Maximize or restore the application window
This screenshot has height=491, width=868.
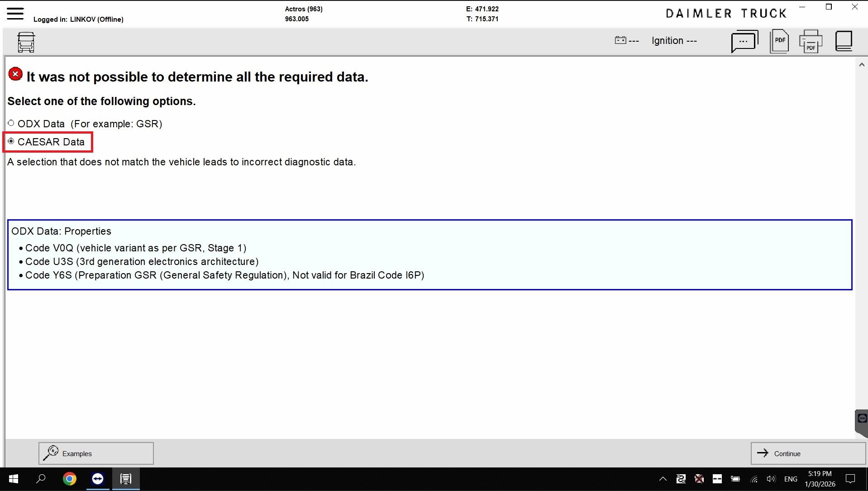(829, 7)
